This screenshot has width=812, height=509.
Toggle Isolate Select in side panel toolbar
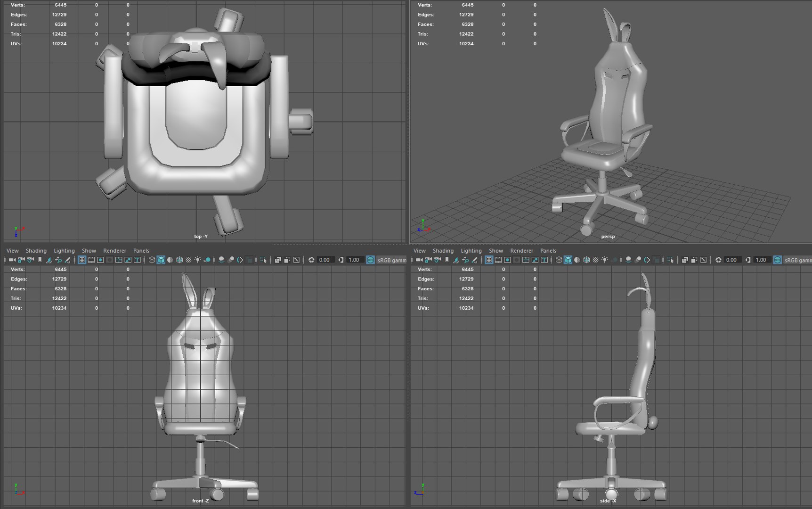(x=671, y=260)
